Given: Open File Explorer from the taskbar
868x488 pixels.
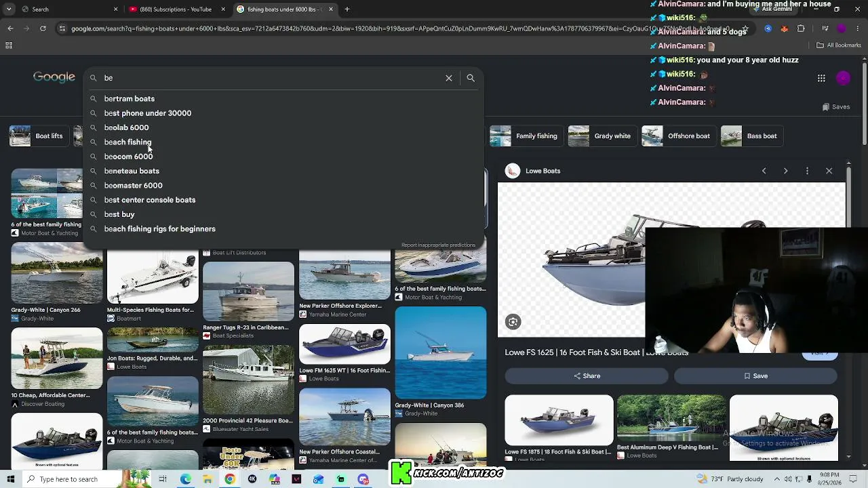Looking at the screenshot, I should click(x=208, y=479).
